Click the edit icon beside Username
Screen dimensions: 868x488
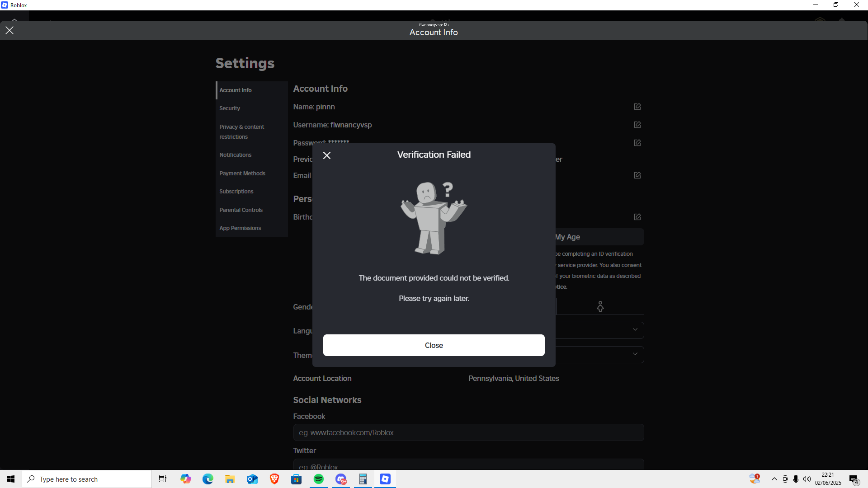tap(637, 125)
